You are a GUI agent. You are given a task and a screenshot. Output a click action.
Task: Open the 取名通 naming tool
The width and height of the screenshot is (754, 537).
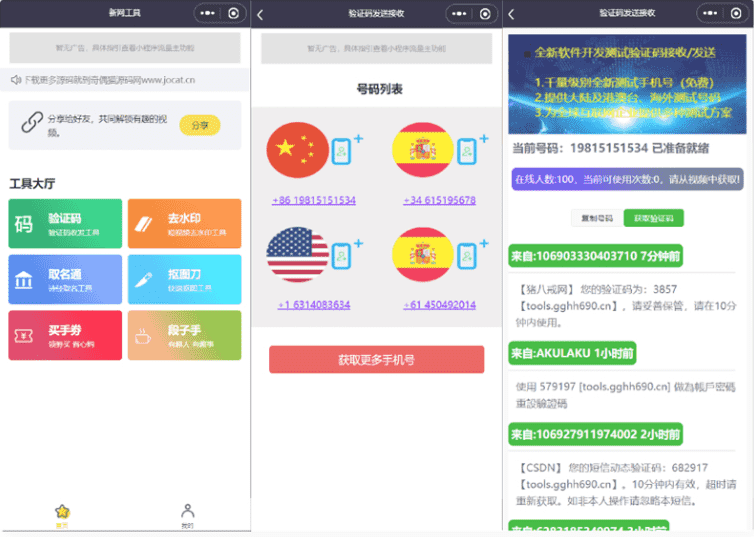click(65, 279)
